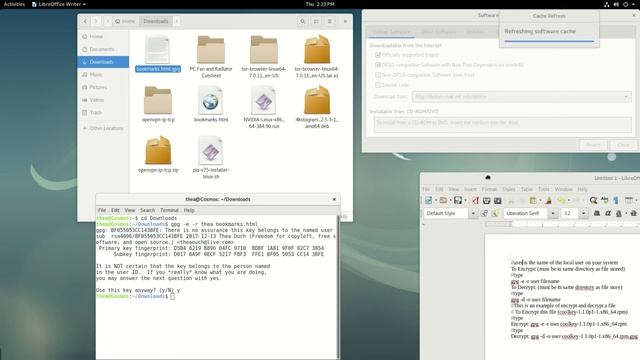Click the Home breadcrumb in Files path bar
The height and width of the screenshot is (360, 640).
pyautogui.click(x=125, y=21)
